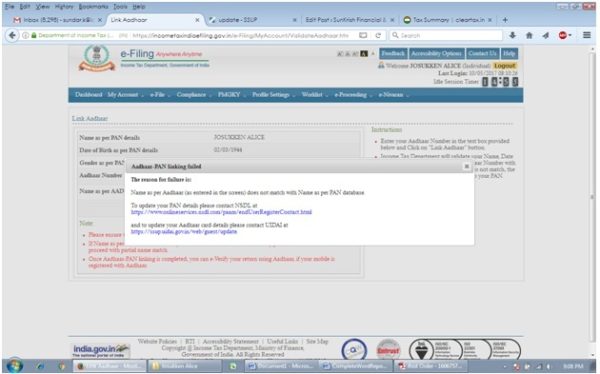Open the Help menu in menu bar

click(139, 7)
